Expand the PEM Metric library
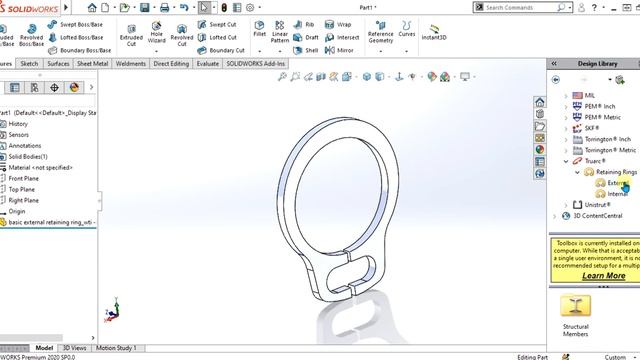This screenshot has width=640, height=360. pos(566,118)
